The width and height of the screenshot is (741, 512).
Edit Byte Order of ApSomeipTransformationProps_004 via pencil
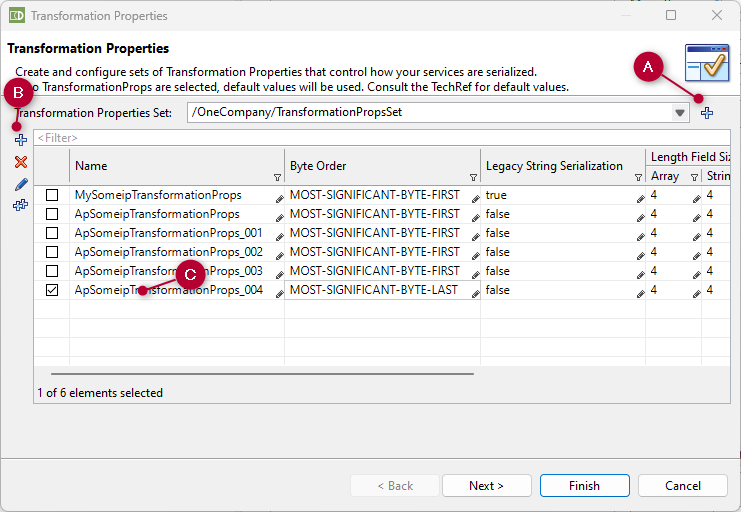coord(475,291)
